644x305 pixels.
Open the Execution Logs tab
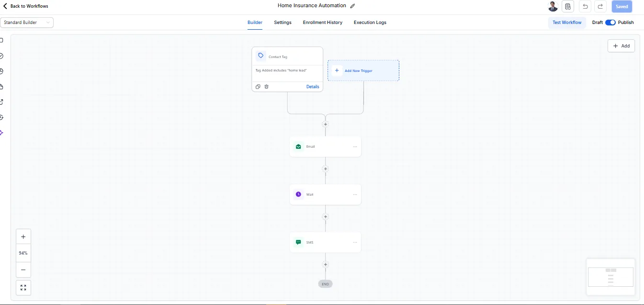[x=370, y=22]
